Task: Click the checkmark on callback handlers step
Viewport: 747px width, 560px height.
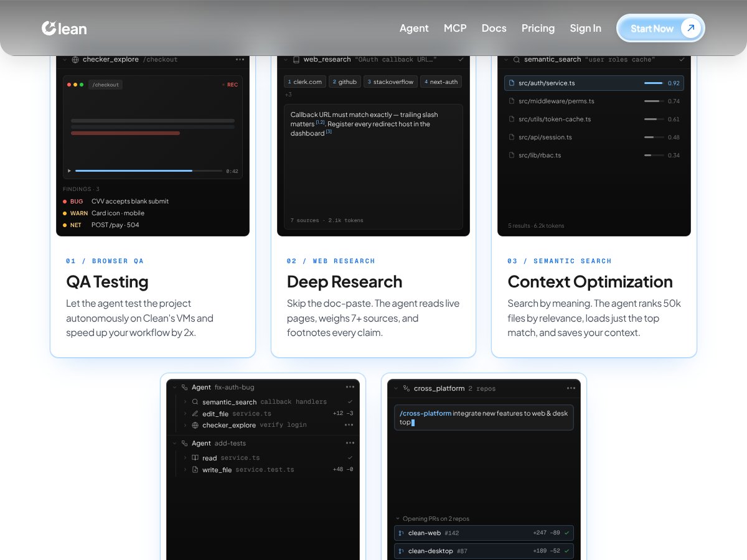Action: point(350,402)
